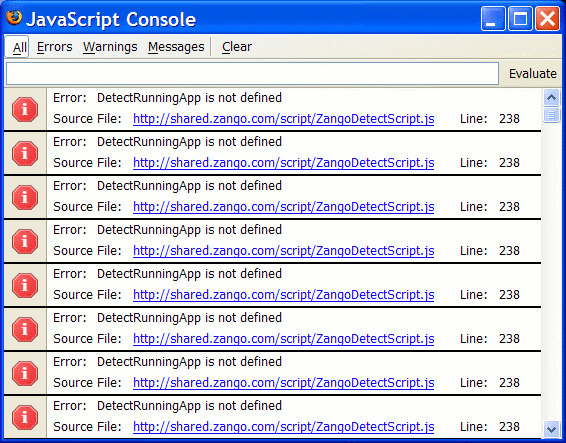Focus the JavaScript evaluation input field
The width and height of the screenshot is (566, 443).
pos(252,74)
